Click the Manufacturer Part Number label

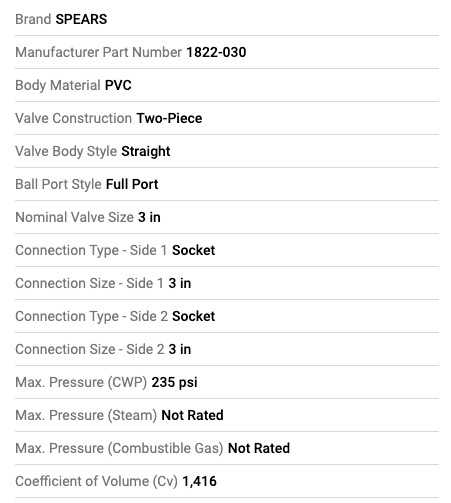[99, 52]
